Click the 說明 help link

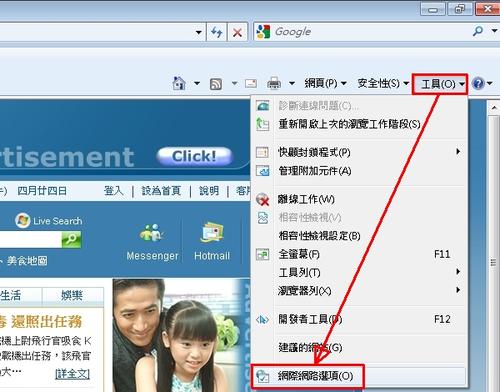pyautogui.click(x=209, y=191)
